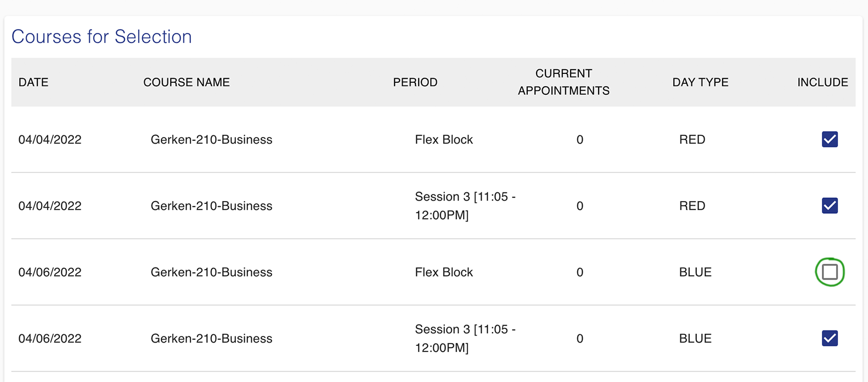The width and height of the screenshot is (868, 382).
Task: Click the COURSE NAME column header
Action: (x=187, y=82)
